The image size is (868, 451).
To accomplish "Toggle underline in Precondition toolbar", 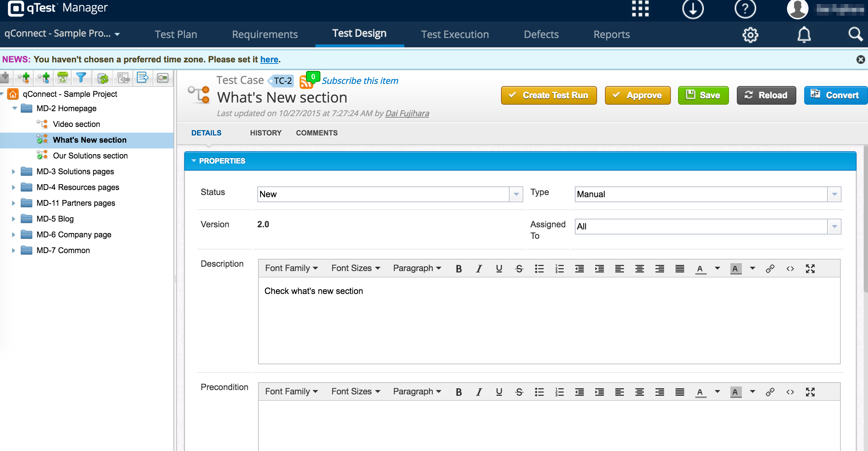I will point(499,392).
